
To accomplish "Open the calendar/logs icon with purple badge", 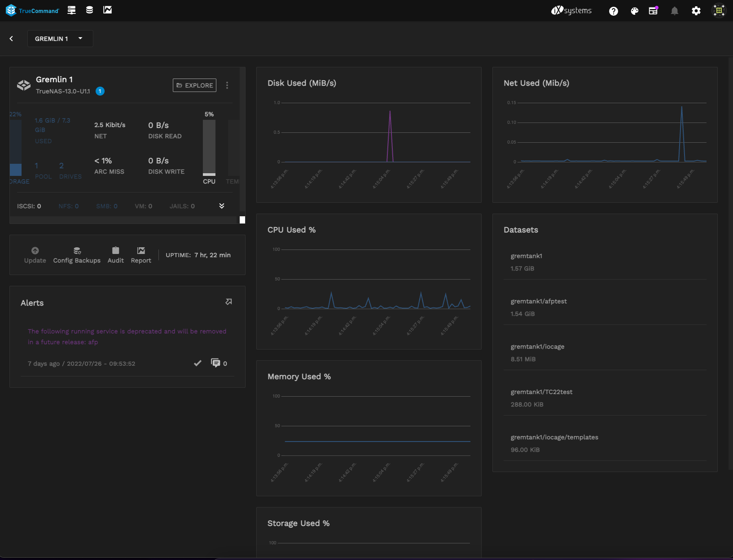I will (653, 11).
